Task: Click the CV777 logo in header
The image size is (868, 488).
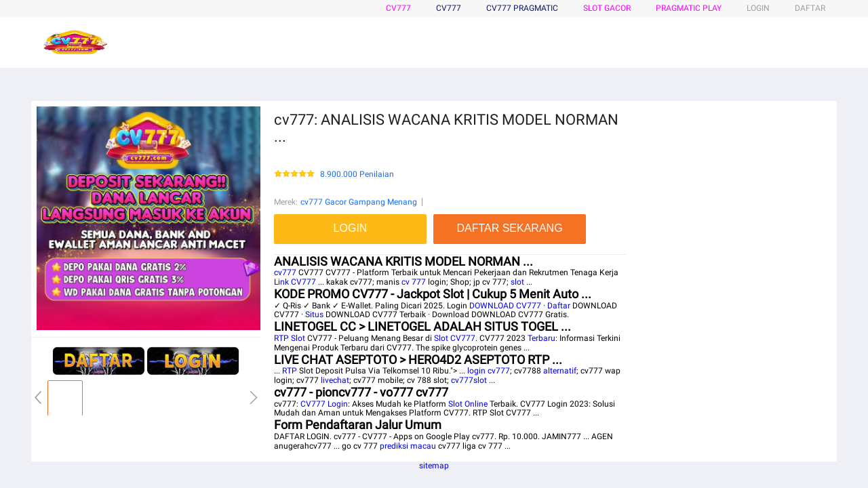Action: 75,42
